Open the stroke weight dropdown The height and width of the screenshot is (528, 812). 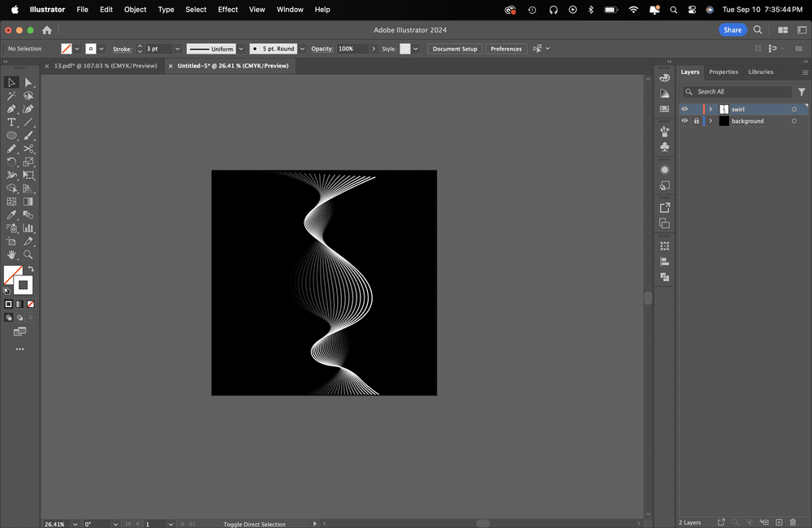[x=178, y=49]
